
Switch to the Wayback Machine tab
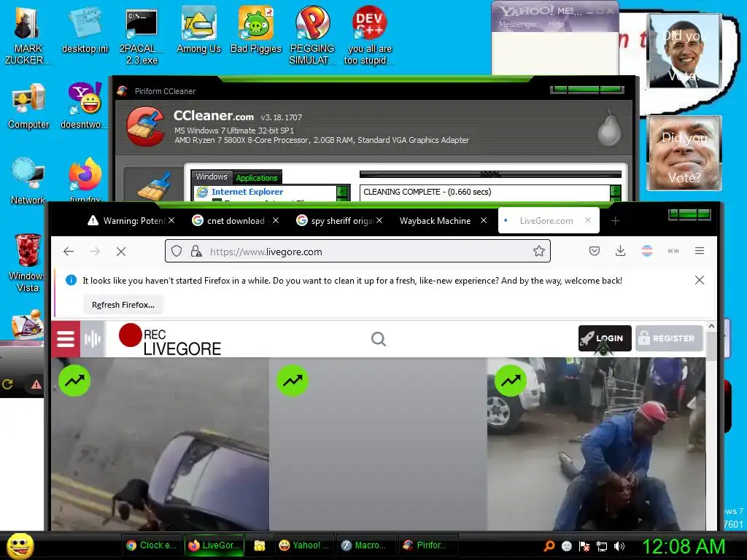435,221
